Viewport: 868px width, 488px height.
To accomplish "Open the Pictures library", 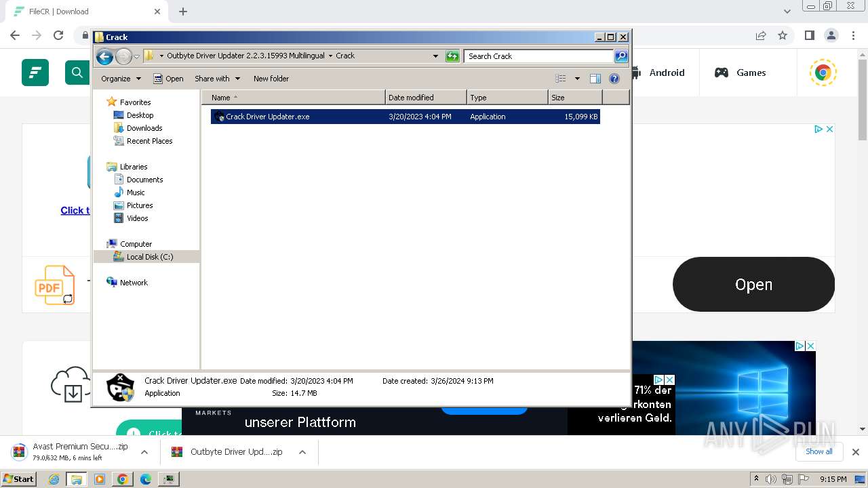I will (x=140, y=205).
